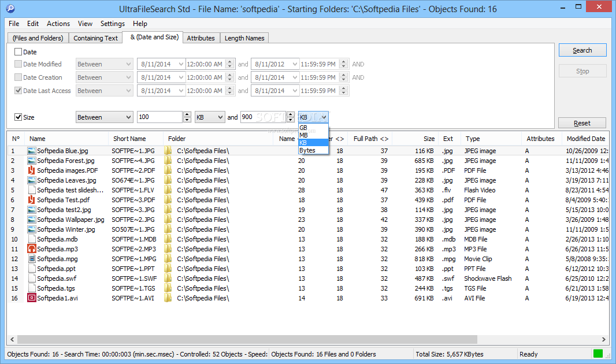Image resolution: width=616 pixels, height=364 pixels.
Task: Click the Reset button
Action: 582,123
